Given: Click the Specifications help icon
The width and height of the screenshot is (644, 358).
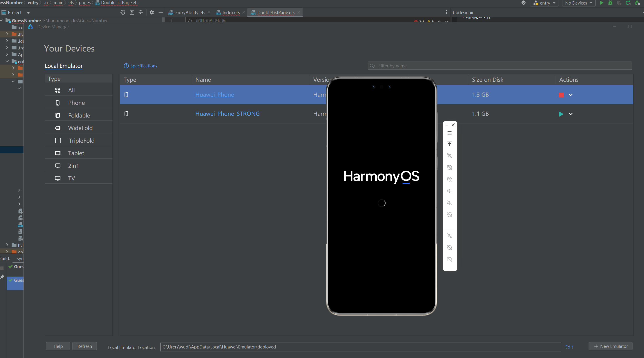Looking at the screenshot, I should click(126, 66).
